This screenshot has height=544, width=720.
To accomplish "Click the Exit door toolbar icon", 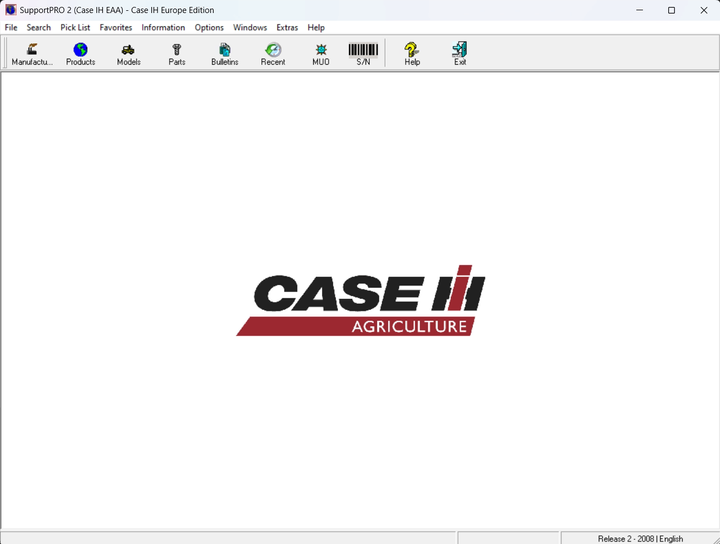I will (460, 54).
